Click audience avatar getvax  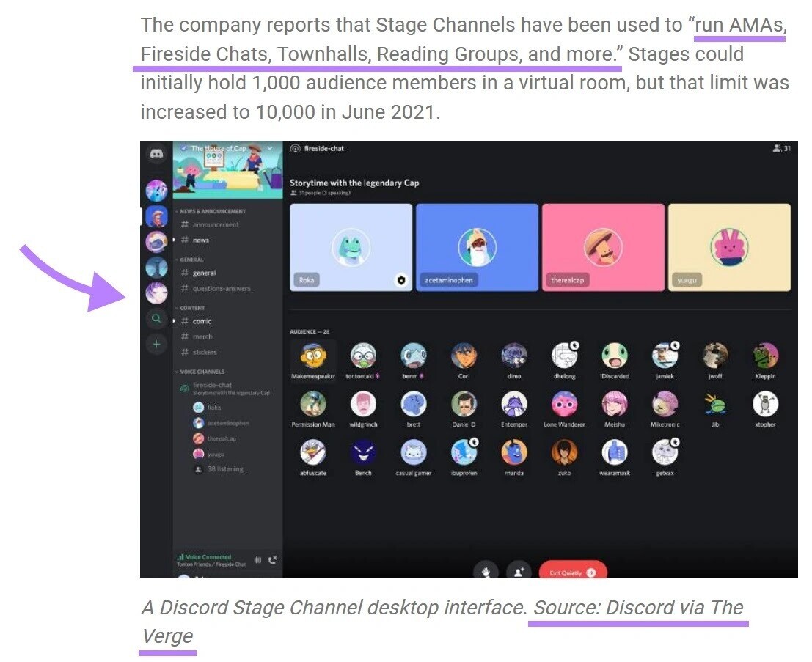(x=665, y=452)
